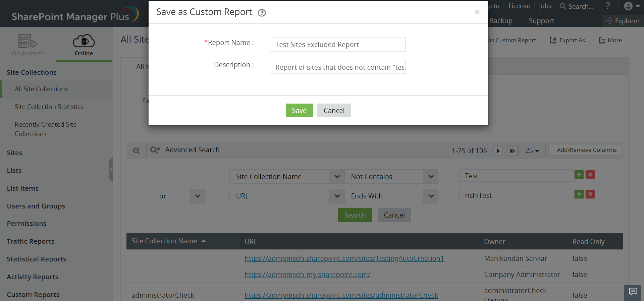Click the Advanced Search icon

click(155, 150)
